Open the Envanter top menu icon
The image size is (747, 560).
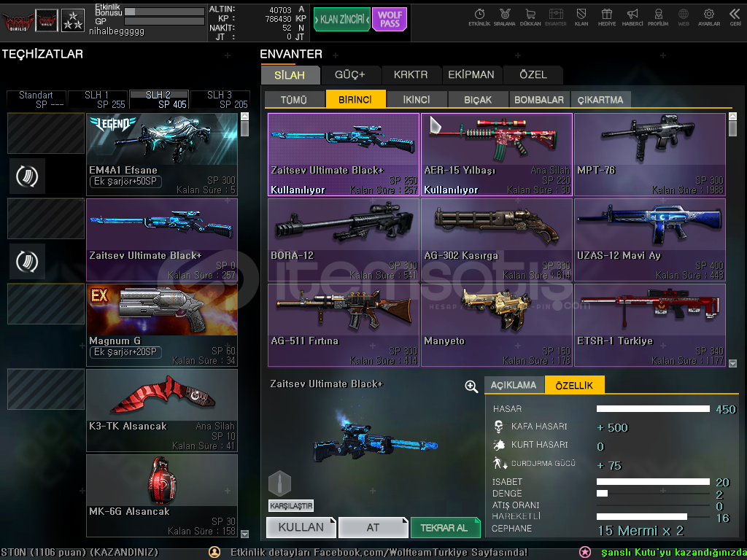click(x=555, y=17)
